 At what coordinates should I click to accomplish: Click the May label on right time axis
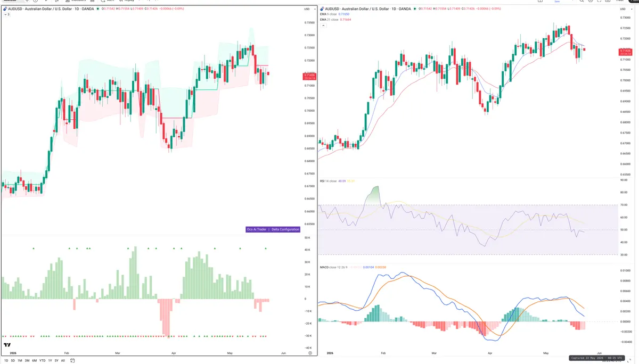pyautogui.click(x=546, y=353)
